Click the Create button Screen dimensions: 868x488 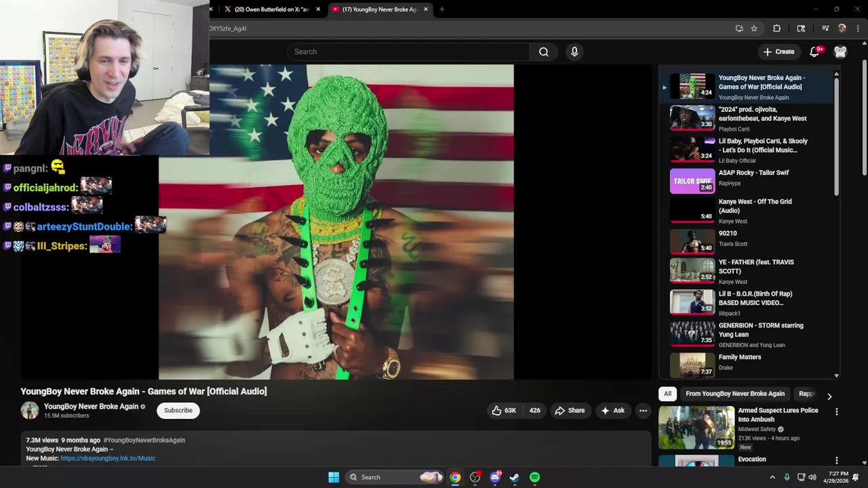778,52
